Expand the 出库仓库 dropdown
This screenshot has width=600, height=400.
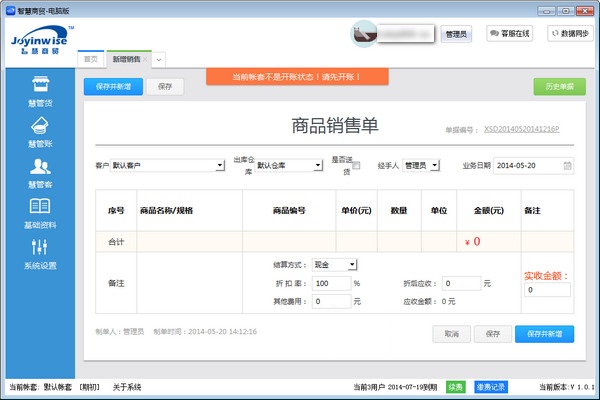[318, 165]
